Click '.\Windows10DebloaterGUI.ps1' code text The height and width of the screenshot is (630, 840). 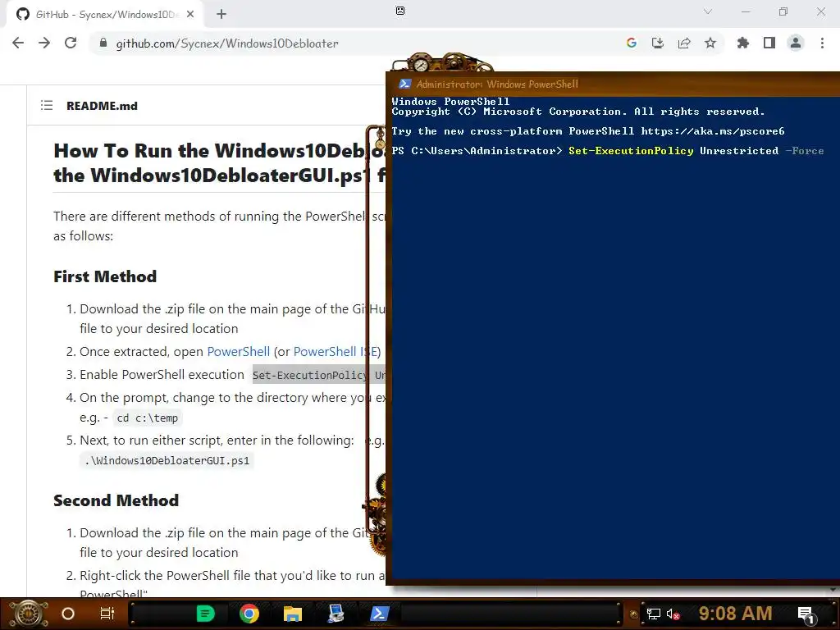click(167, 461)
